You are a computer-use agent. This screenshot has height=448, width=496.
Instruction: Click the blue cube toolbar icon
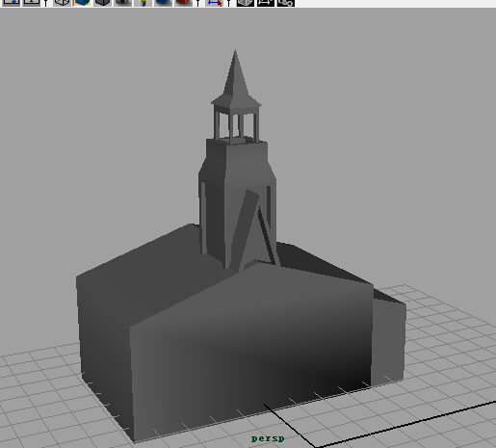coord(163,3)
